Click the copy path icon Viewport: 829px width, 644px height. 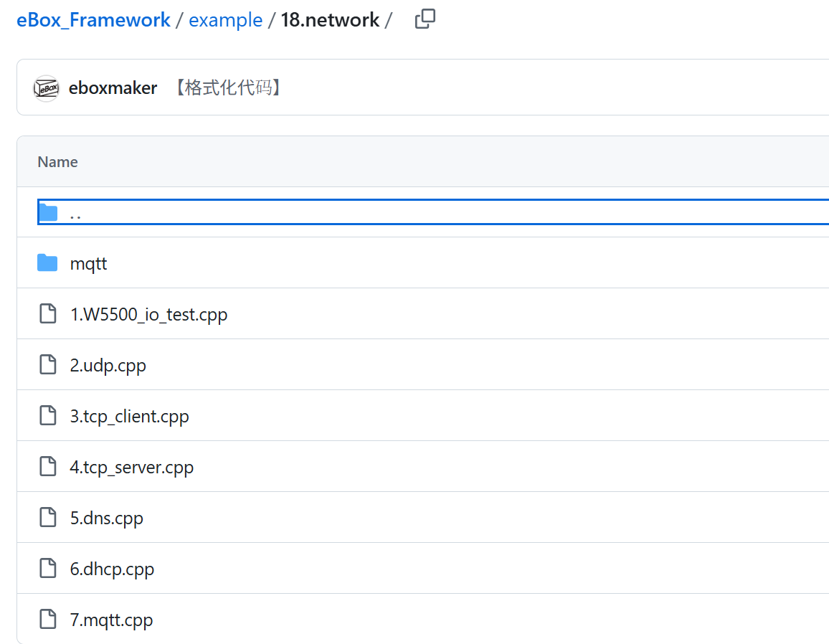pos(425,19)
